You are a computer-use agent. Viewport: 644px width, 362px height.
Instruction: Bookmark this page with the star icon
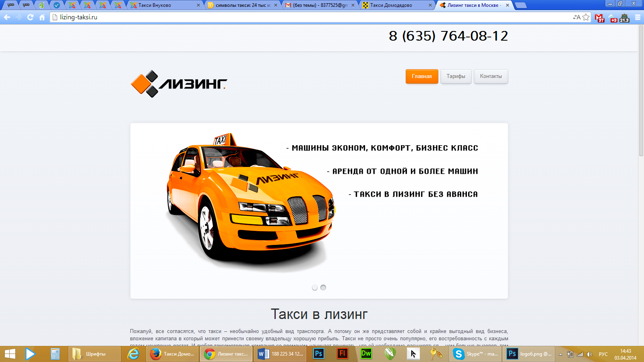586,17
